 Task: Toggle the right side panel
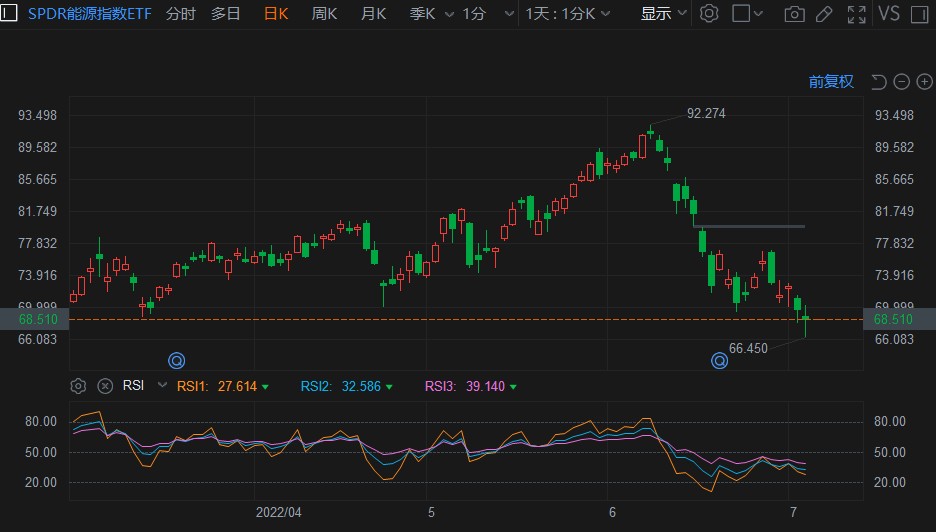pos(922,14)
